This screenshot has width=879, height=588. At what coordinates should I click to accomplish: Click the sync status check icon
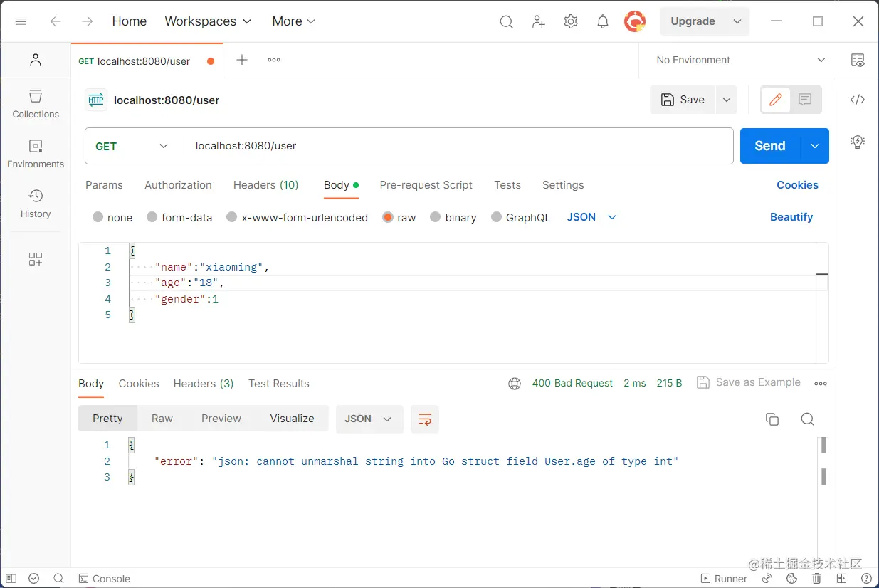pos(34,579)
